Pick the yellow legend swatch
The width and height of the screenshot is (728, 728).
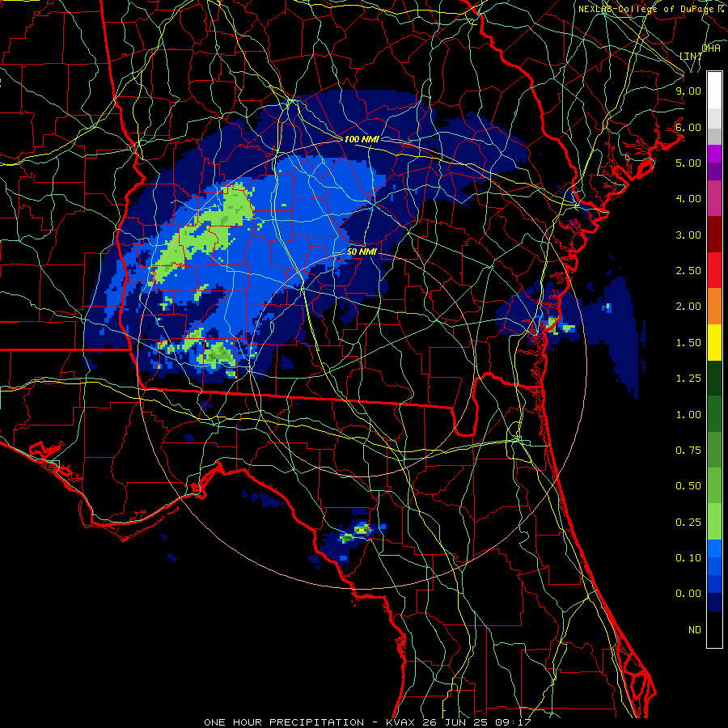click(x=714, y=342)
